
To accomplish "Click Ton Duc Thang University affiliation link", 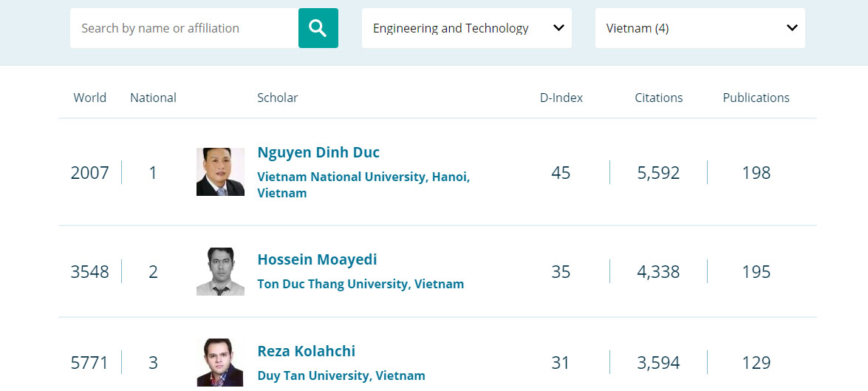I will coord(360,284).
